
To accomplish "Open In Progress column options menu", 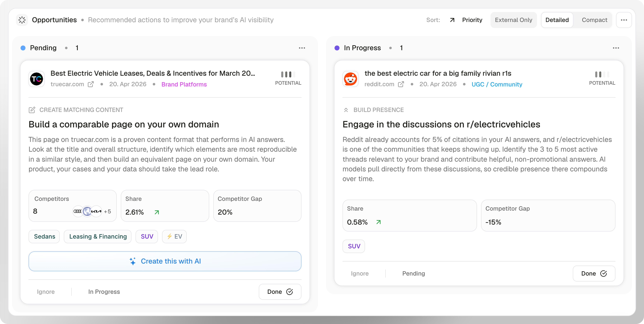I will tap(616, 48).
